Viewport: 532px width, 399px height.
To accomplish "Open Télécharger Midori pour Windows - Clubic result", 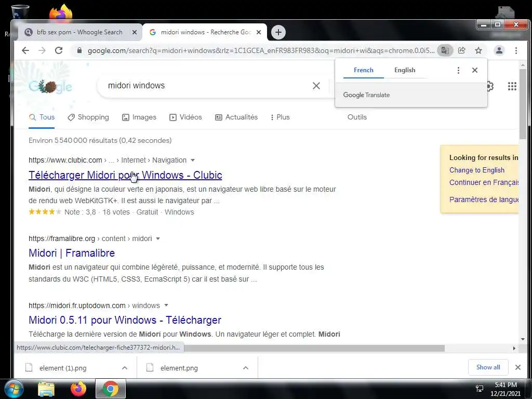I will click(125, 175).
